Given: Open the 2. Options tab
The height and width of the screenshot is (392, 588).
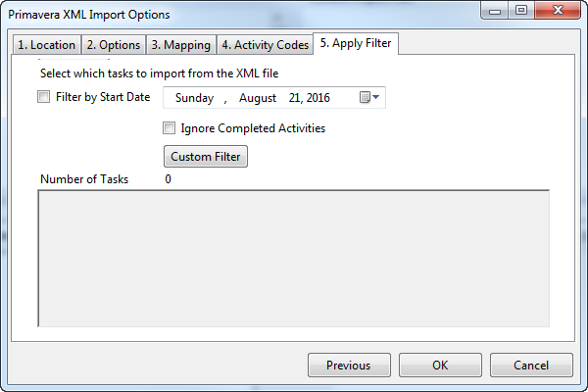Looking at the screenshot, I should pyautogui.click(x=114, y=45).
